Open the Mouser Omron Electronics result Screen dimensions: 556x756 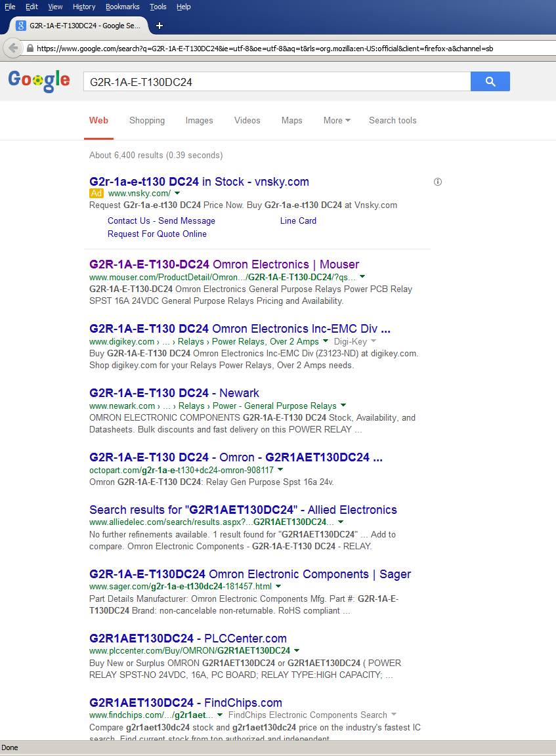coord(224,264)
